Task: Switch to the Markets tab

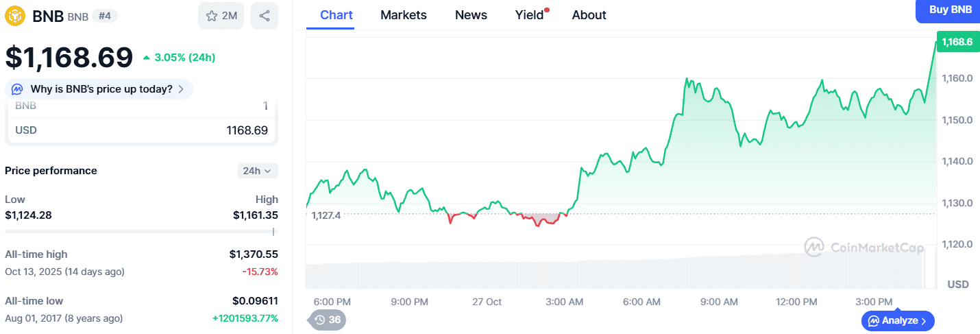Action: 403,15
